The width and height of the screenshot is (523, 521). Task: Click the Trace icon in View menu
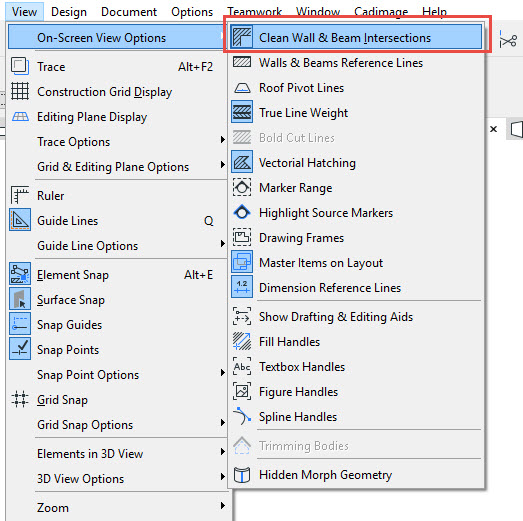20,66
